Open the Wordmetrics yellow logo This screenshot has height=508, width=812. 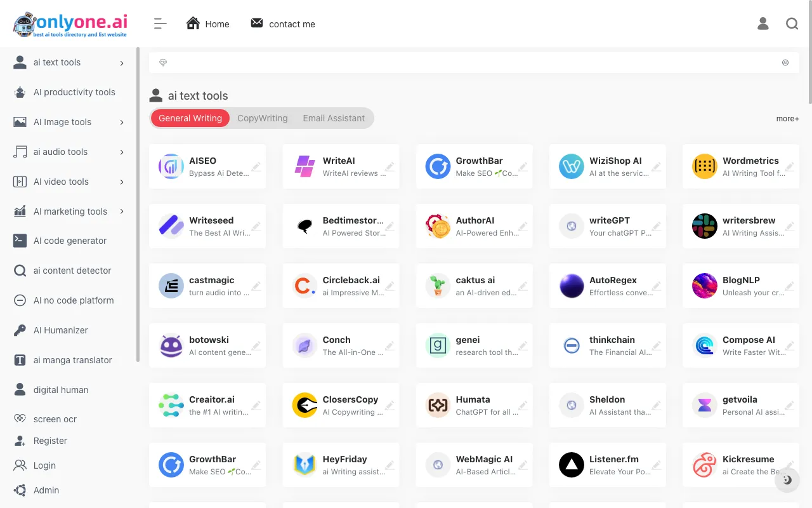pyautogui.click(x=705, y=166)
